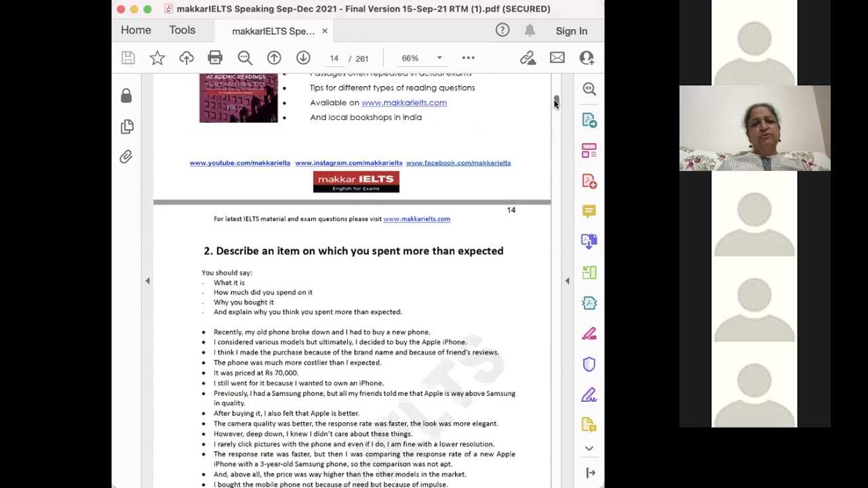Send file by email envelope icon
Screen dimensions: 868x488
pyautogui.click(x=557, y=58)
